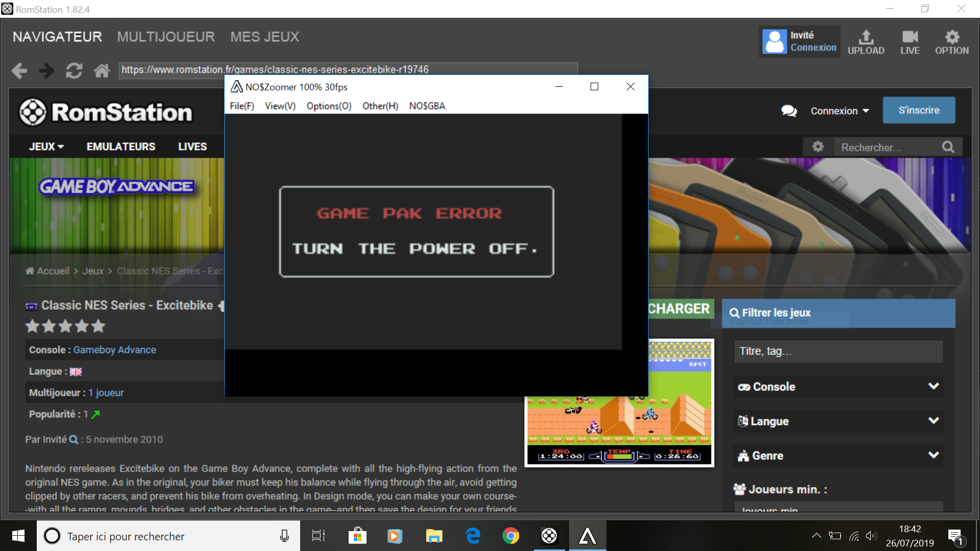Click the page reload icon

coord(74,70)
